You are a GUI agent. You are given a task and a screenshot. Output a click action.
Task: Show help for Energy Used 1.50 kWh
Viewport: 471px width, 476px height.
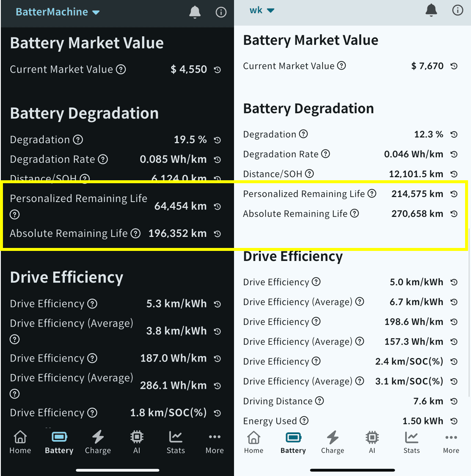tap(304, 421)
